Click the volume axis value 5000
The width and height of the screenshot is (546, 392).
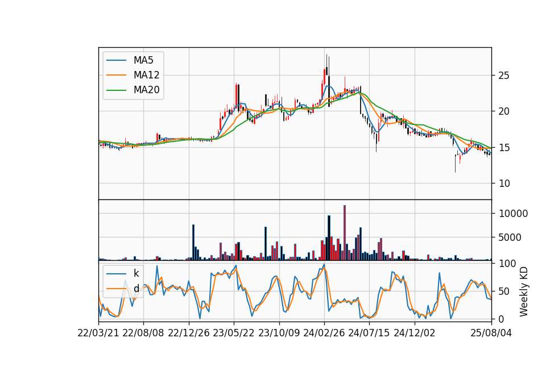point(510,237)
